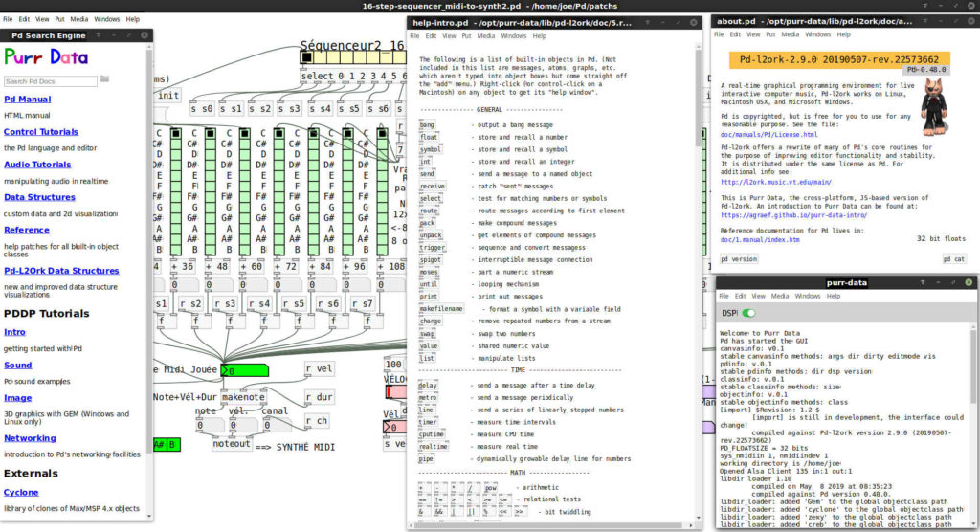Image resolution: width=980 pixels, height=532 pixels.
Task: Select the G cell in the column above + 48
Action: [211, 207]
